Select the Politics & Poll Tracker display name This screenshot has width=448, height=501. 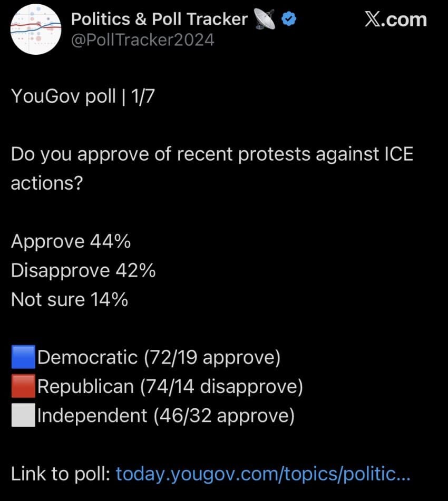tap(159, 18)
